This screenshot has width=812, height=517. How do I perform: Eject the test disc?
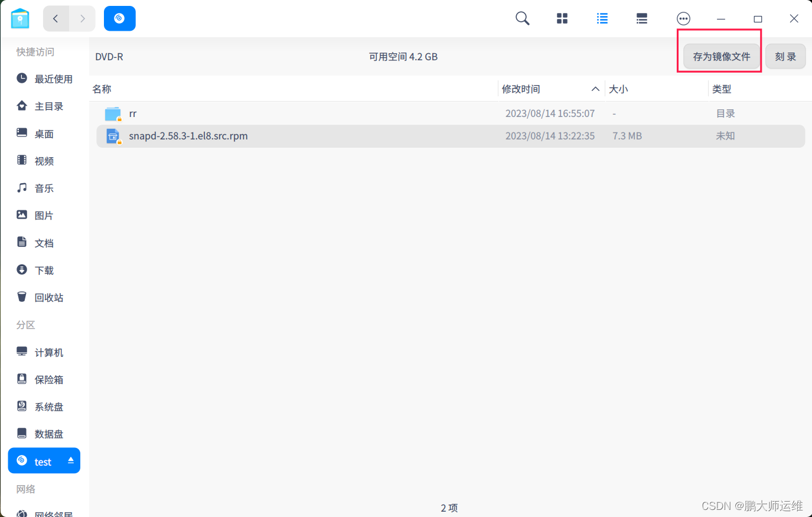tap(71, 460)
